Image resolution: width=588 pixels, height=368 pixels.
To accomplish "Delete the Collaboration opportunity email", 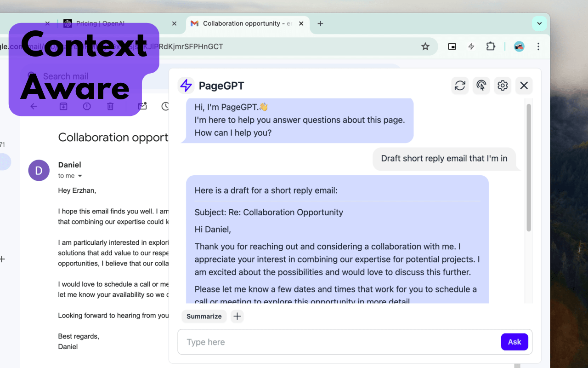I will [110, 106].
